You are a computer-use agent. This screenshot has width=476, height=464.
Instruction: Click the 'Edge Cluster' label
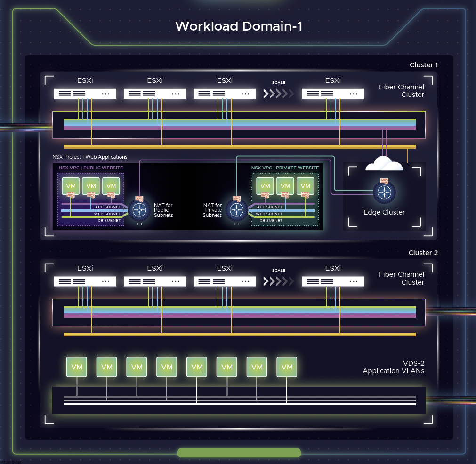pyautogui.click(x=384, y=212)
